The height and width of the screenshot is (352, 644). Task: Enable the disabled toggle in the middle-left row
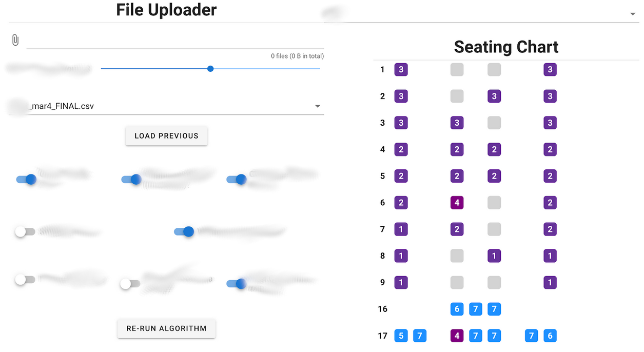25,232
